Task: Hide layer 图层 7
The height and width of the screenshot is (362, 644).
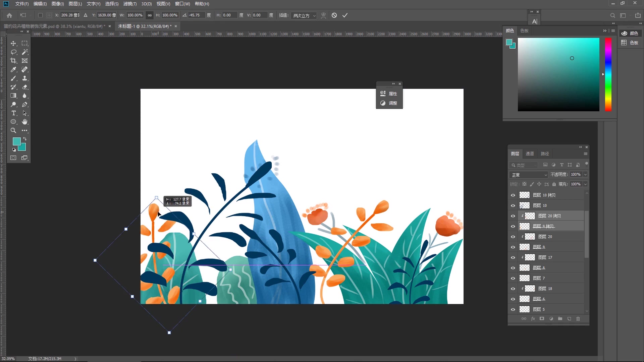Action: tap(513, 278)
